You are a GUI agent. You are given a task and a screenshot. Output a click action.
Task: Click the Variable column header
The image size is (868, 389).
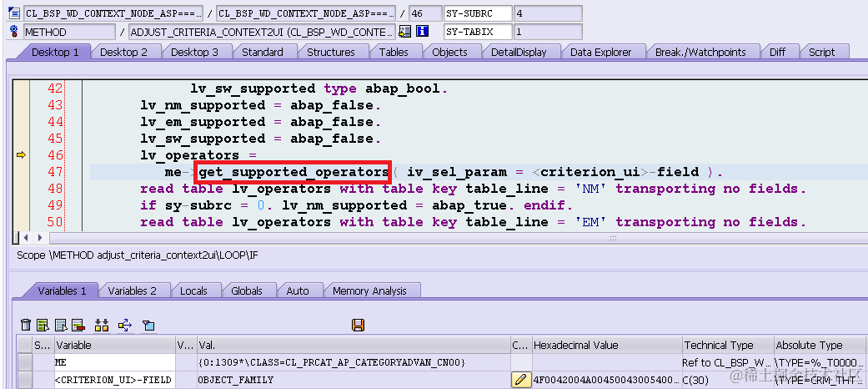pos(114,345)
